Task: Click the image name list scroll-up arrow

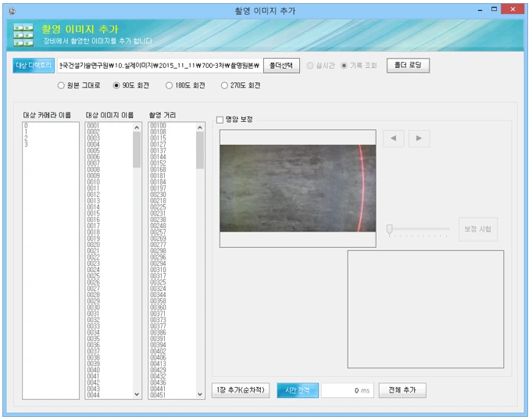Action: (137, 127)
